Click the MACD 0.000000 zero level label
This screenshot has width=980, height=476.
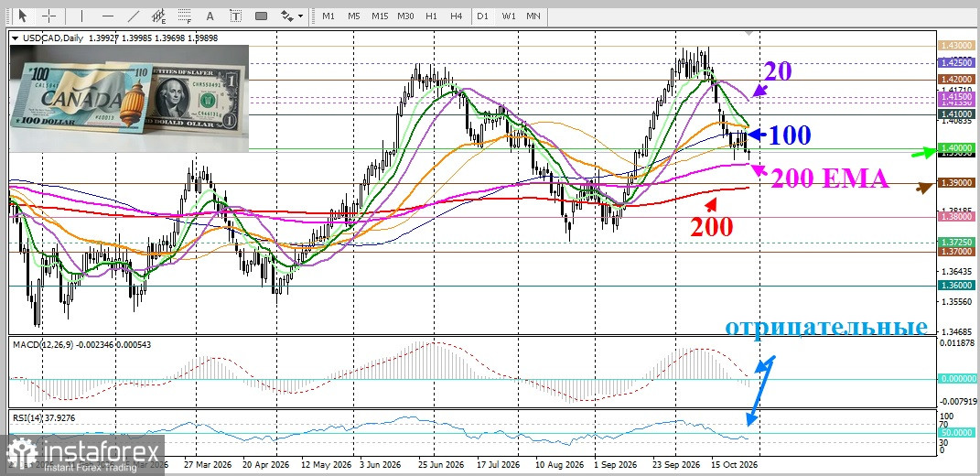pyautogui.click(x=956, y=379)
